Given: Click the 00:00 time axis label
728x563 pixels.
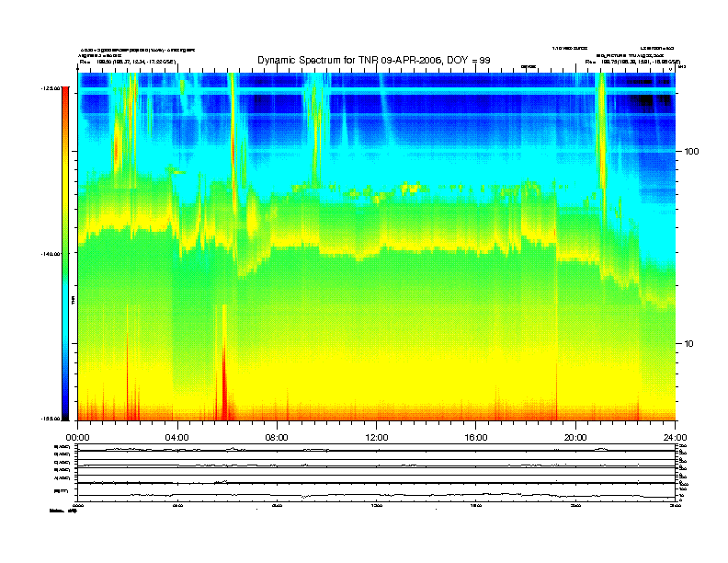Looking at the screenshot, I should pyautogui.click(x=77, y=438).
